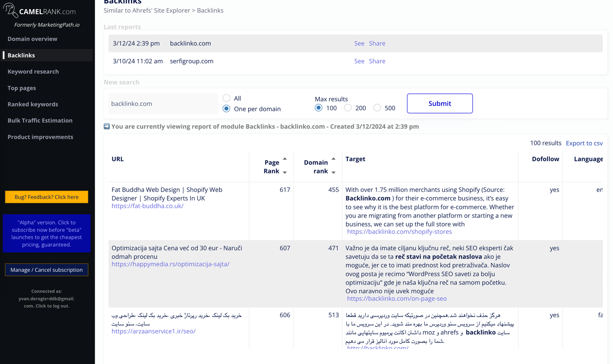The height and width of the screenshot is (364, 613).
Task: Open Ranked keywords section
Action: click(x=32, y=104)
